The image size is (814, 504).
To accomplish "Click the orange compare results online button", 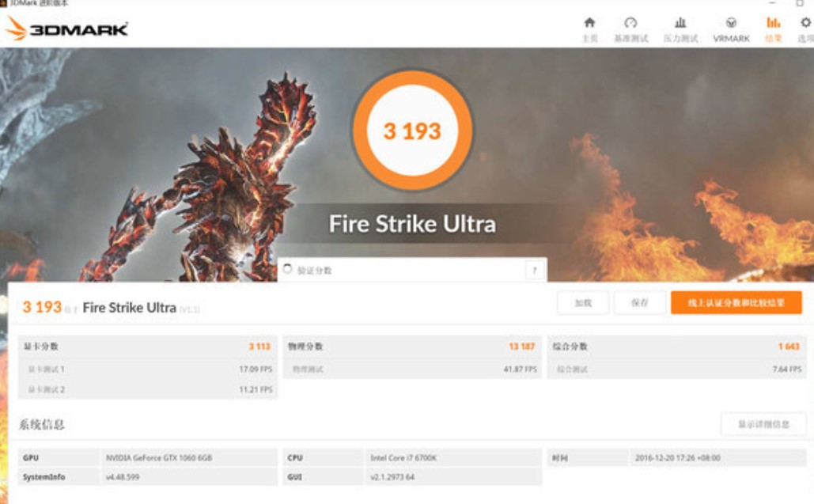I will point(736,302).
